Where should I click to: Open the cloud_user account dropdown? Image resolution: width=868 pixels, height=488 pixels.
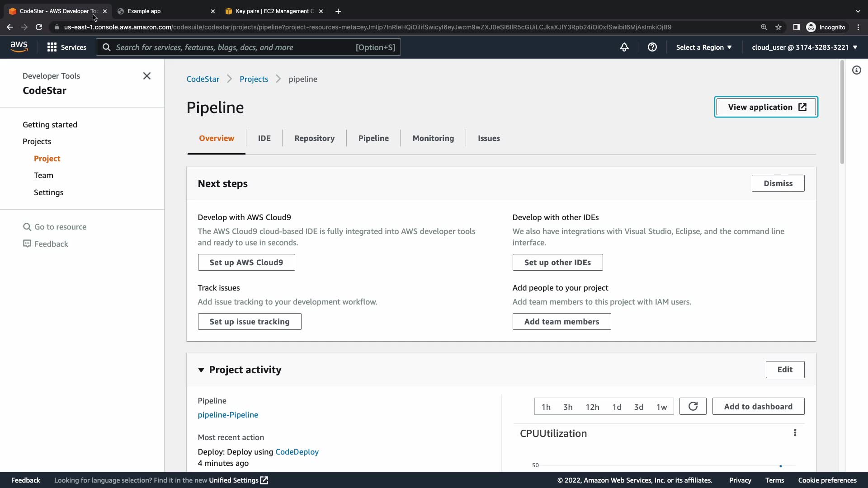click(804, 47)
